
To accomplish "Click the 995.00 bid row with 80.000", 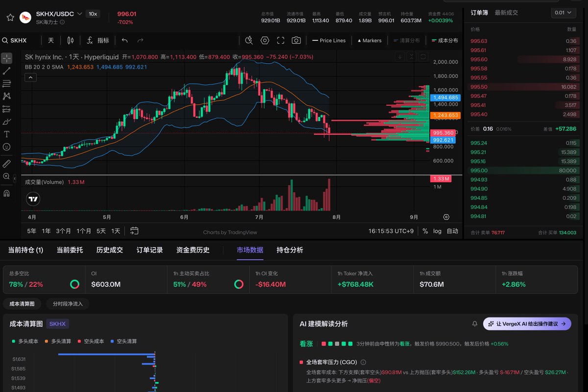I will pos(523,171).
